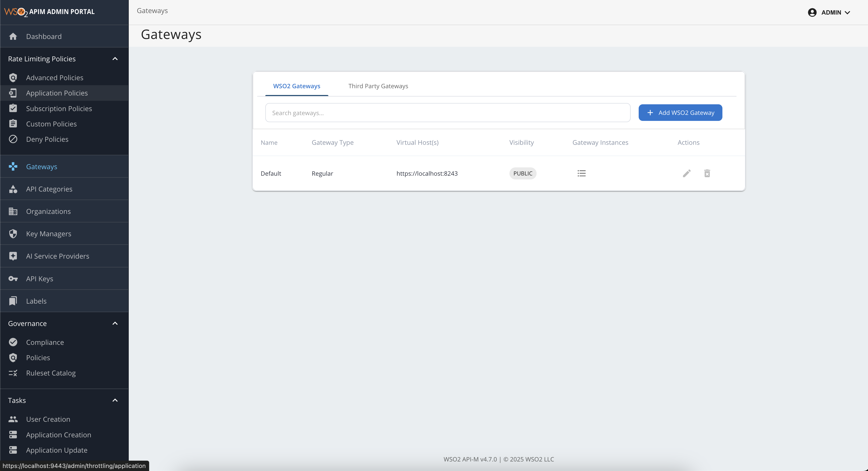
Task: Click the Virtual Host(s) column header
Action: click(417, 143)
